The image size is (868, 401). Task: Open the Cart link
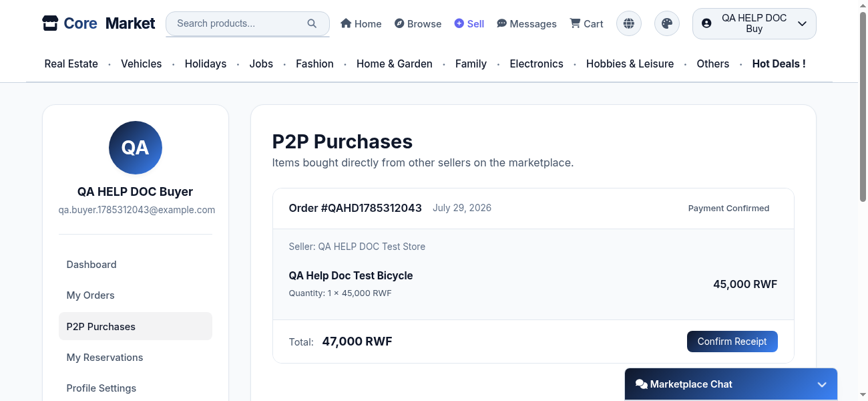586,23
